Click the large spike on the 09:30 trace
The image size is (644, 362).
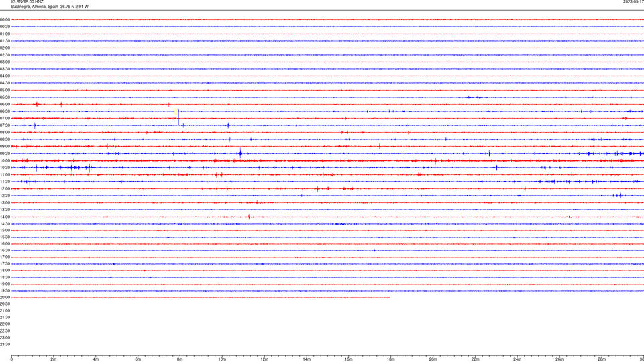(x=240, y=153)
